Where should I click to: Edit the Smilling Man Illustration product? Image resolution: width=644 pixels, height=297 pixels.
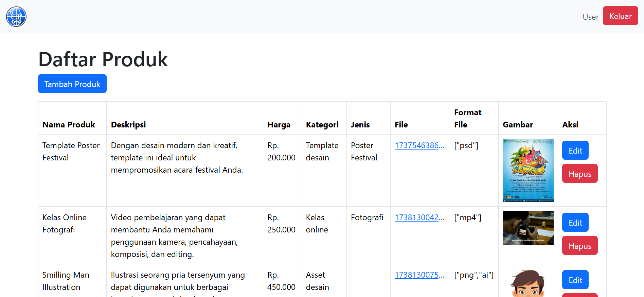(x=575, y=280)
